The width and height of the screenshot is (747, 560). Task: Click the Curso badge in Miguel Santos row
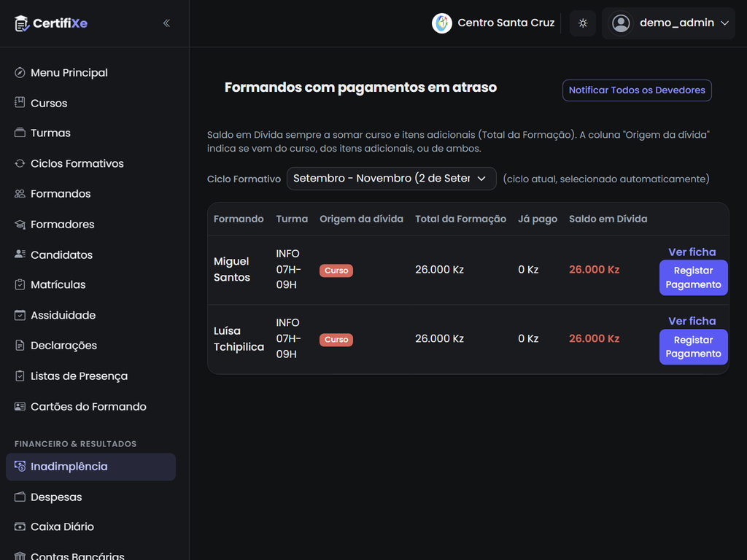(x=336, y=271)
